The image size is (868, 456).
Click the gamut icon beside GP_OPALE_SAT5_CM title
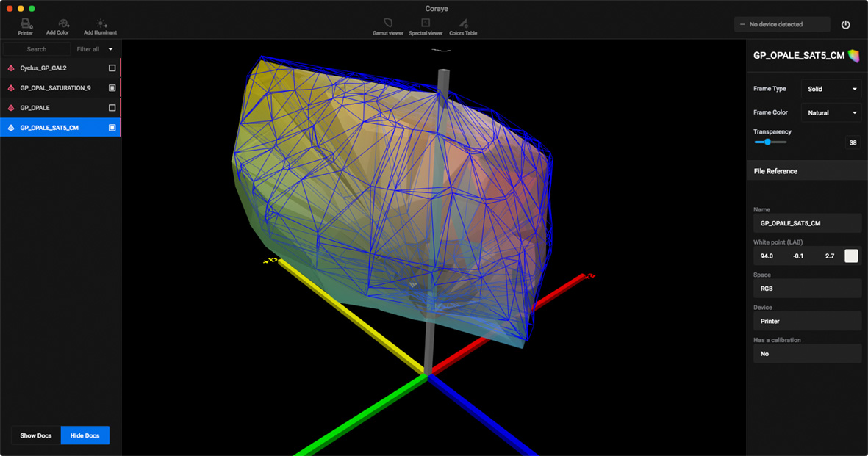coord(853,55)
